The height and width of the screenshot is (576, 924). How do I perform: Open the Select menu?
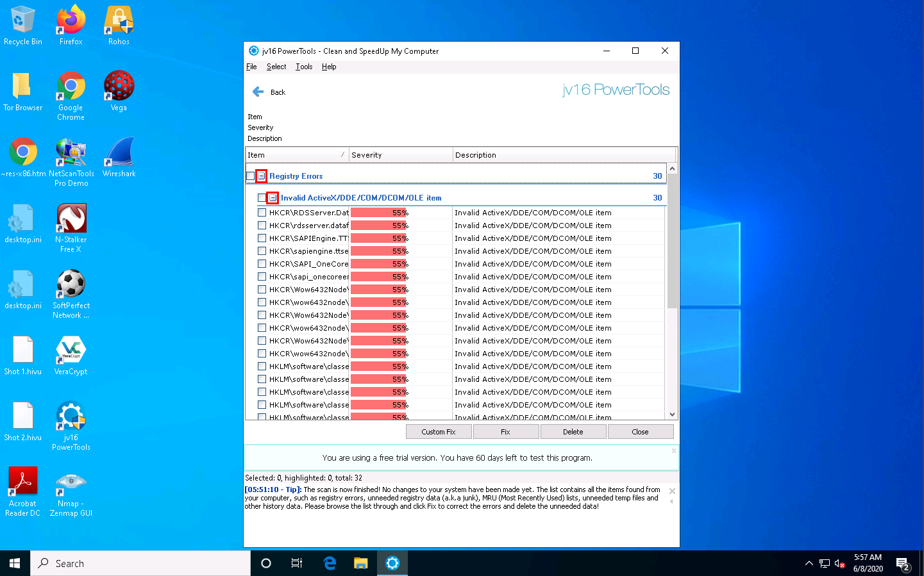tap(276, 67)
